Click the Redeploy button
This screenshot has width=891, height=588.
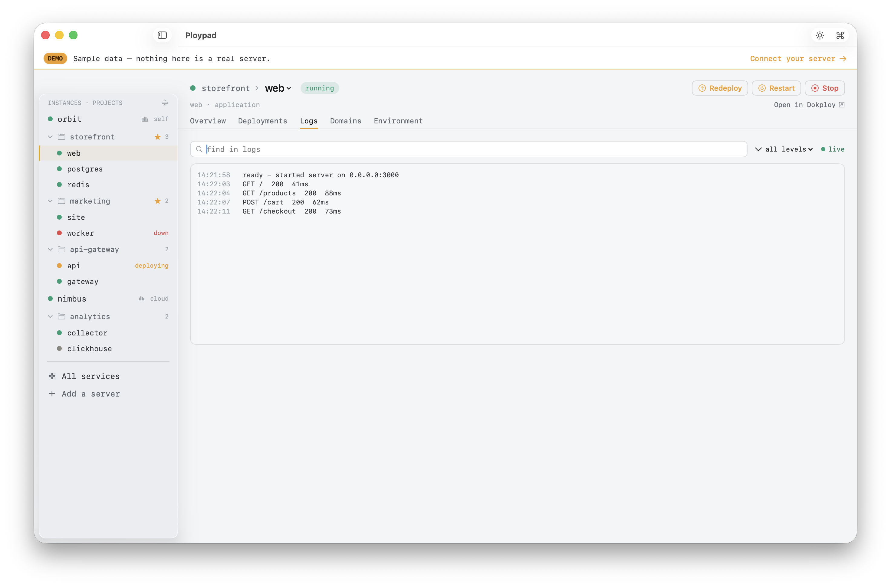pyautogui.click(x=720, y=88)
